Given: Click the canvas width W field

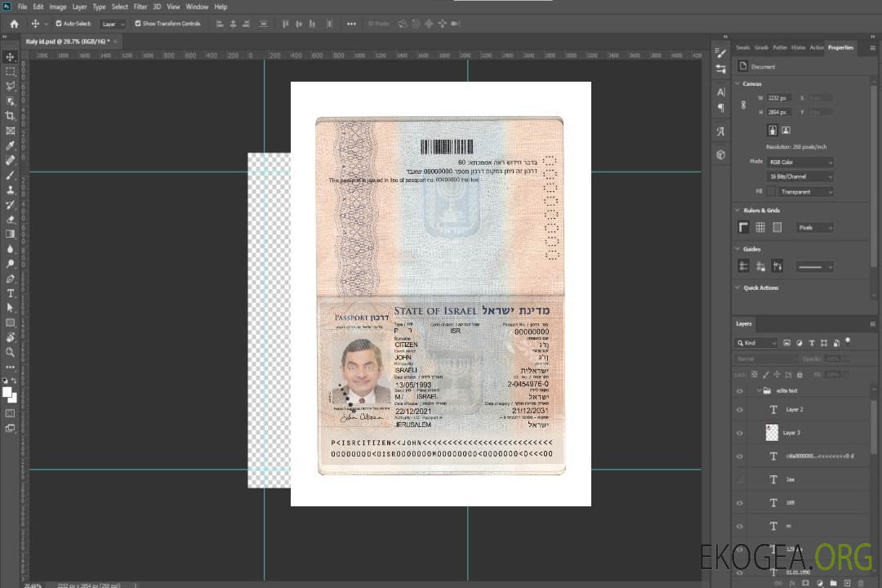Looking at the screenshot, I should pos(779,98).
